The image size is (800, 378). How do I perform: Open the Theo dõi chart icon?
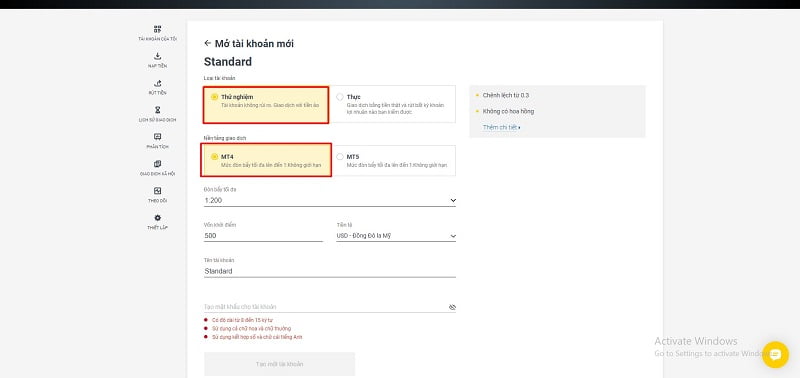coord(157,191)
